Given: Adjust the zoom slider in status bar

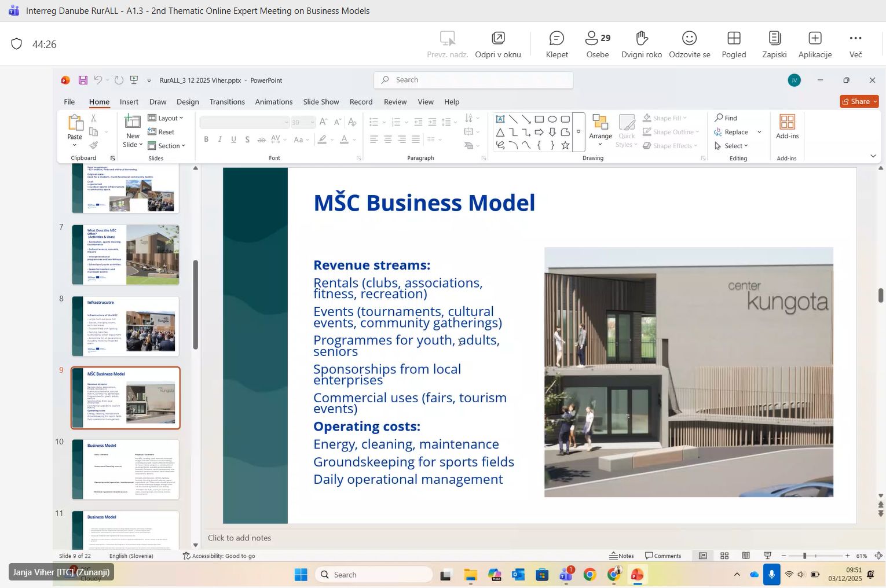Looking at the screenshot, I should pos(804,556).
